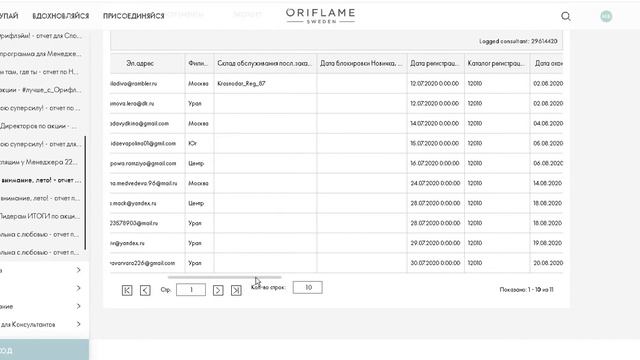Screen dimensions: 640x360
Task: Open the ПРИСОЕДИНЯЙСЯ menu
Action: point(133,16)
